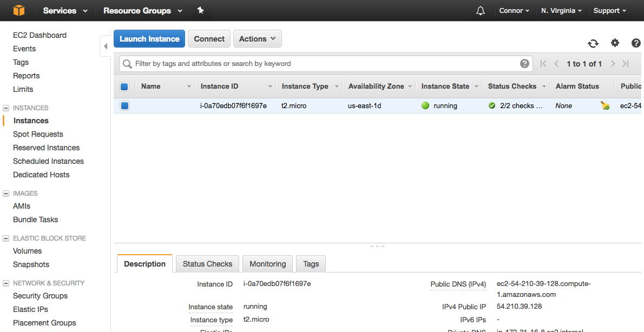This screenshot has height=332, width=644.
Task: Refresh the instance list with refresh icon
Action: point(593,44)
